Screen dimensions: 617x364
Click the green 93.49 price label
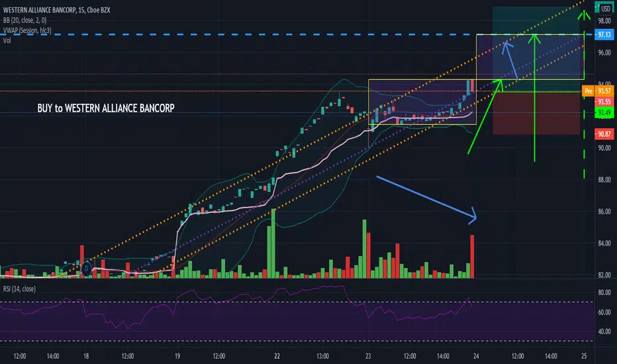point(604,113)
